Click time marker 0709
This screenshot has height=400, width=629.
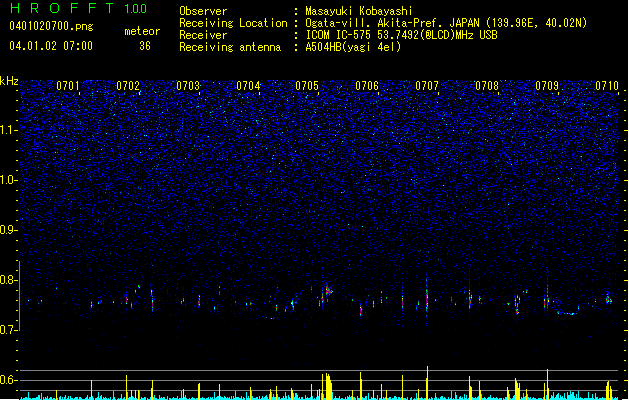point(547,86)
